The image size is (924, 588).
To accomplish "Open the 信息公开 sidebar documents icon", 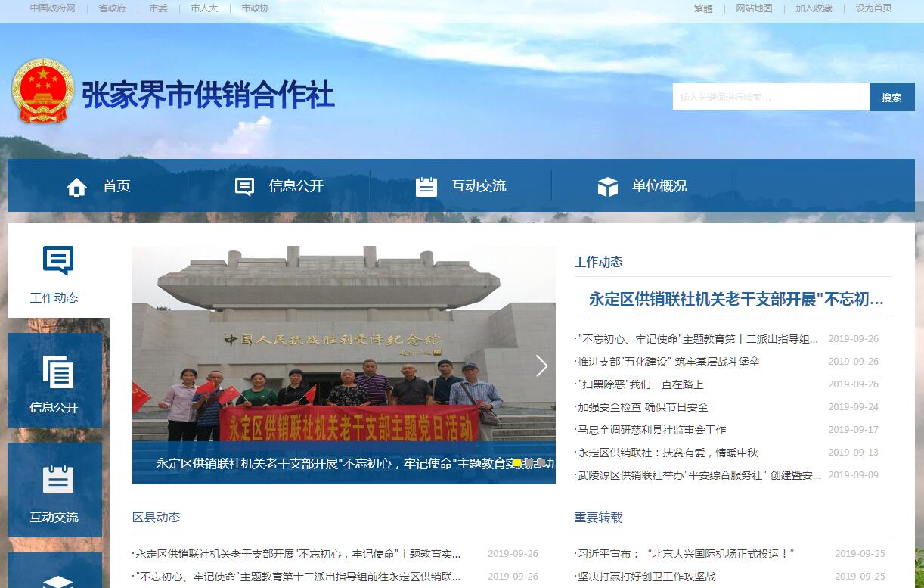I will point(58,372).
